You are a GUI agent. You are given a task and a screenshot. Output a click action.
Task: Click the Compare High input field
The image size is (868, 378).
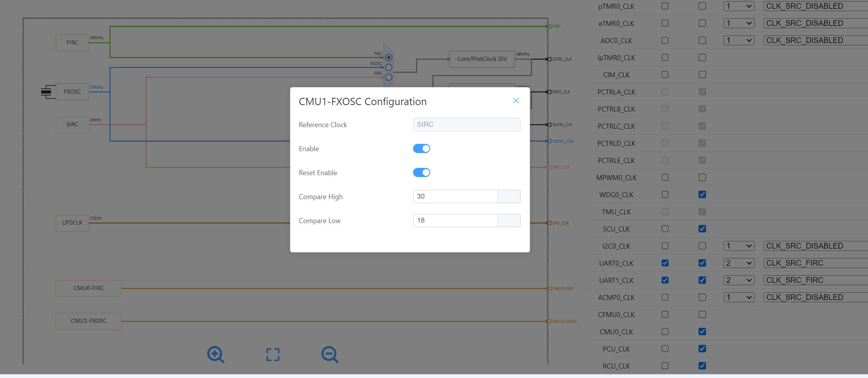tap(455, 196)
